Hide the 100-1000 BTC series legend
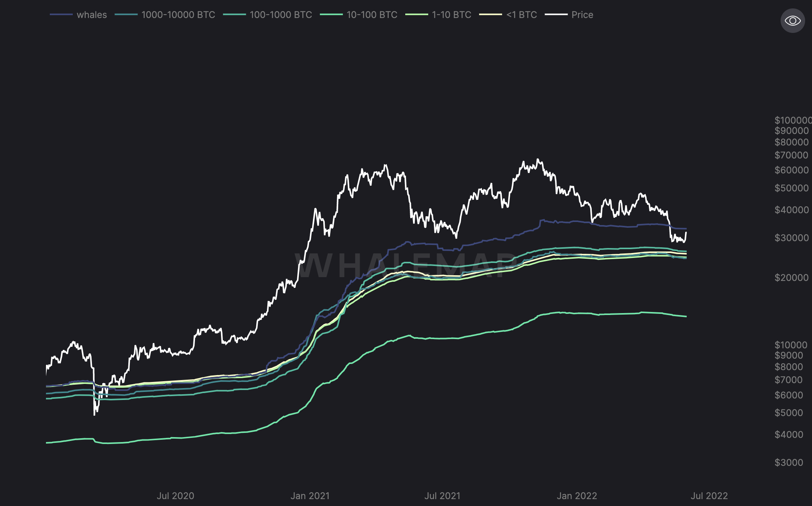The image size is (812, 506). pos(281,15)
